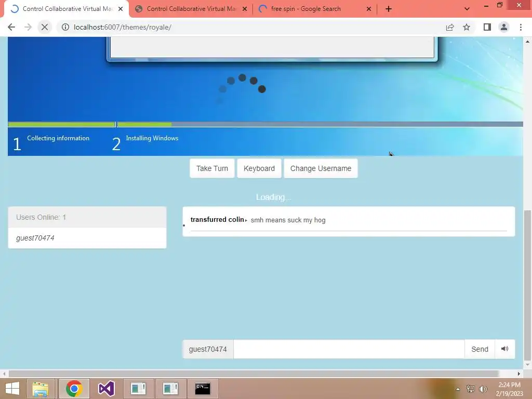Click the Users Online: 1 header
The height and width of the screenshot is (399, 532).
click(87, 217)
